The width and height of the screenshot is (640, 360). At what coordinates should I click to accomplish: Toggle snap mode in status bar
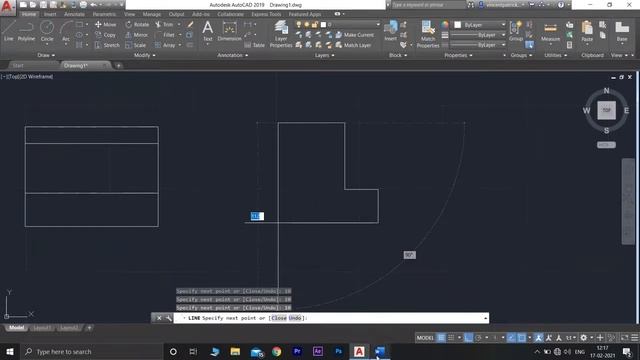(x=451, y=338)
